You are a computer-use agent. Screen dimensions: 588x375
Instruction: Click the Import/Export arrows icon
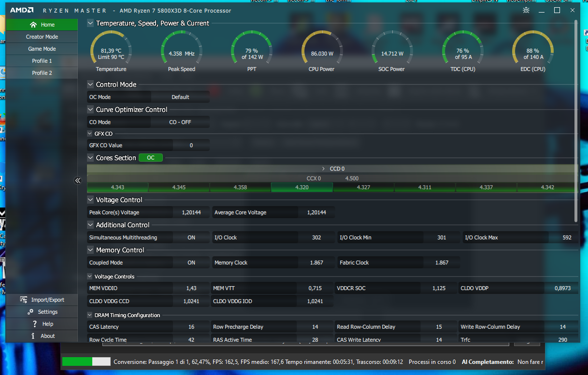(24, 300)
